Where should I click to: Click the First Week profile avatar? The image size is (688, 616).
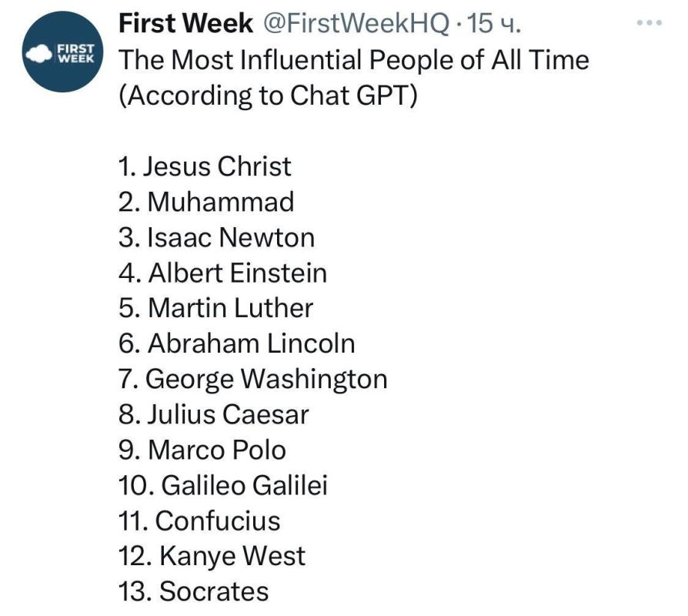60,52
